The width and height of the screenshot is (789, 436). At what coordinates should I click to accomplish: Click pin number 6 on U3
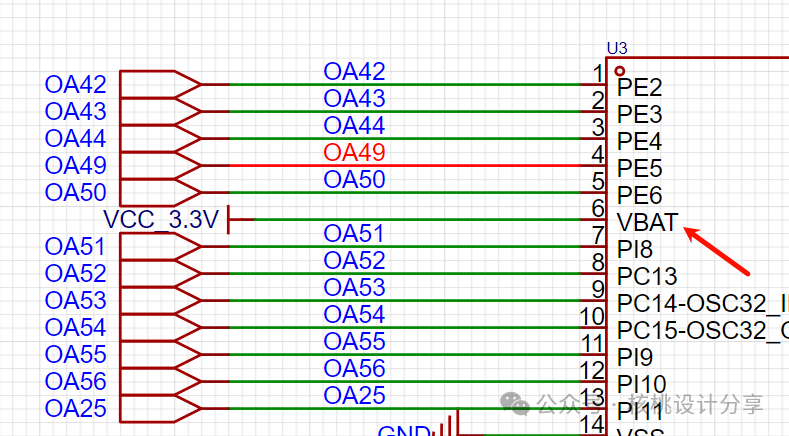598,208
